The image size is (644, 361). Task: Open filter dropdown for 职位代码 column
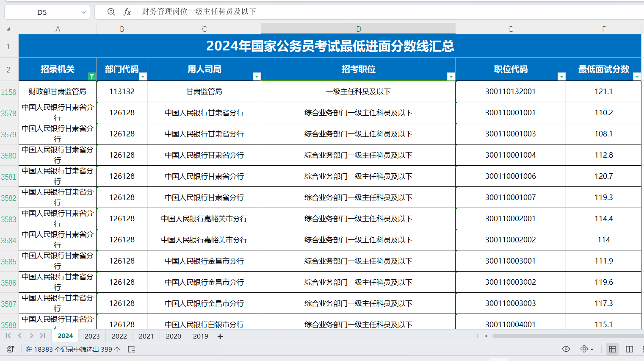point(561,76)
